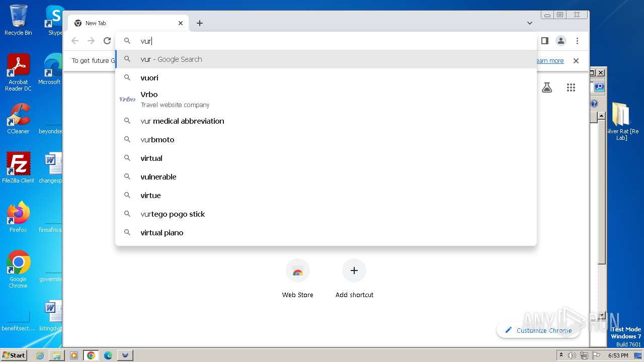
Task: Switch to Chrome taskbar button
Action: (91, 355)
